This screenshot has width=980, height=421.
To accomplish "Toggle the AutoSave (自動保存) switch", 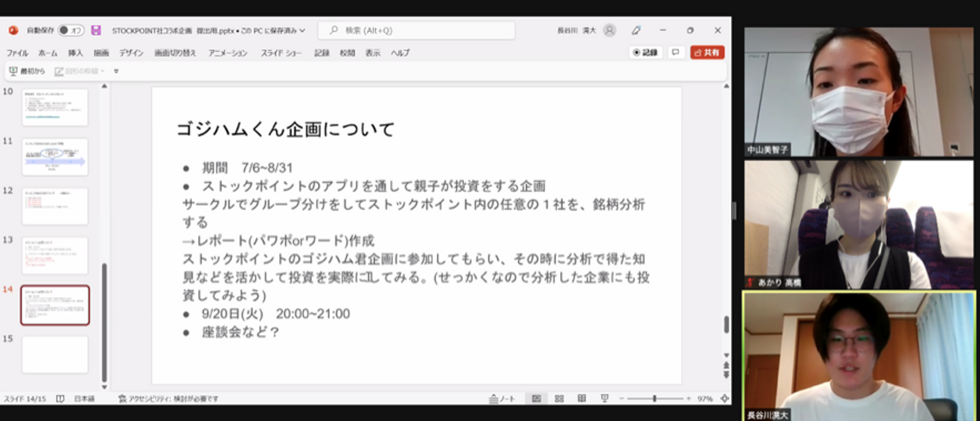I will [70, 30].
